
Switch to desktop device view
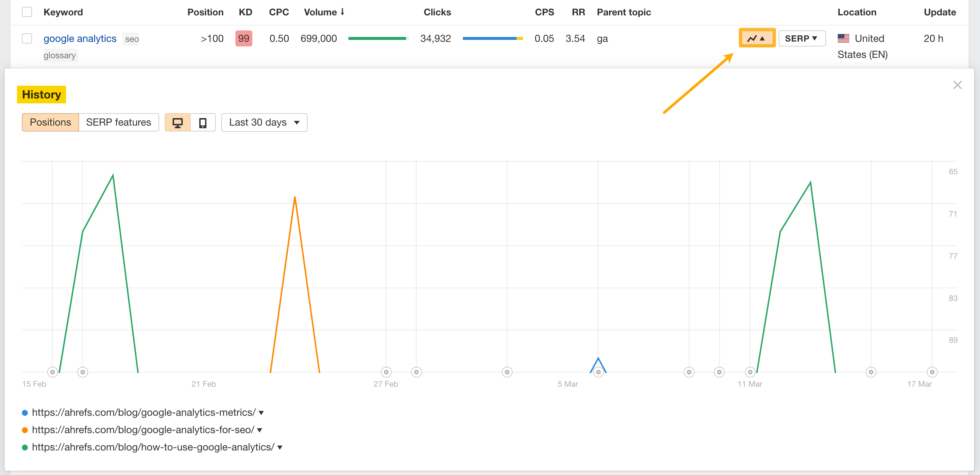(177, 123)
